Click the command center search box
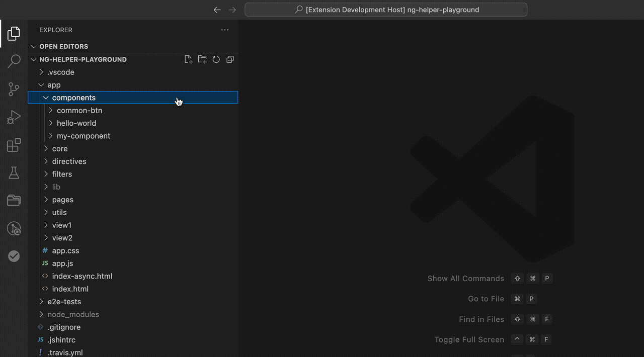Viewport: 644px width, 357px height. pyautogui.click(x=386, y=10)
